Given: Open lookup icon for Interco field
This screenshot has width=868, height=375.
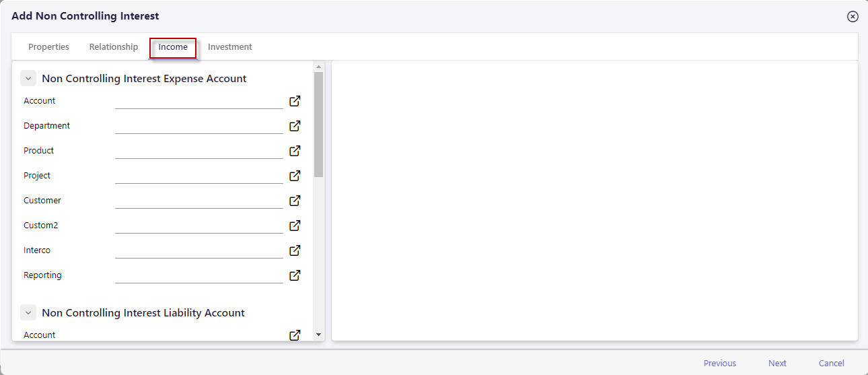Looking at the screenshot, I should pos(295,250).
